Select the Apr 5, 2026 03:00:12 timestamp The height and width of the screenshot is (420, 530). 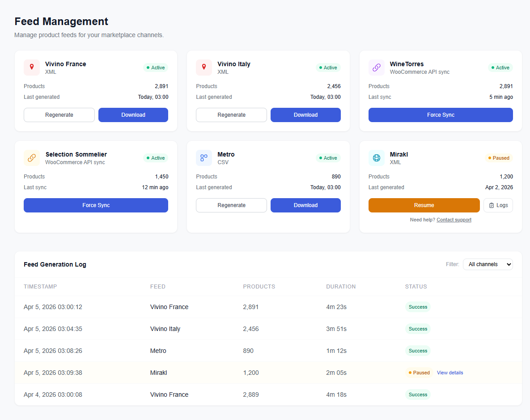point(53,307)
